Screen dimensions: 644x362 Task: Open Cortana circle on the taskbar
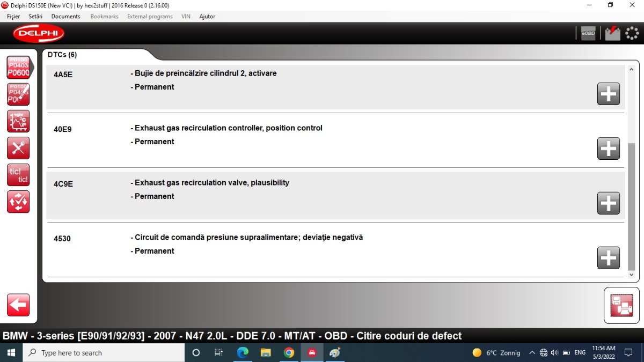(196, 353)
